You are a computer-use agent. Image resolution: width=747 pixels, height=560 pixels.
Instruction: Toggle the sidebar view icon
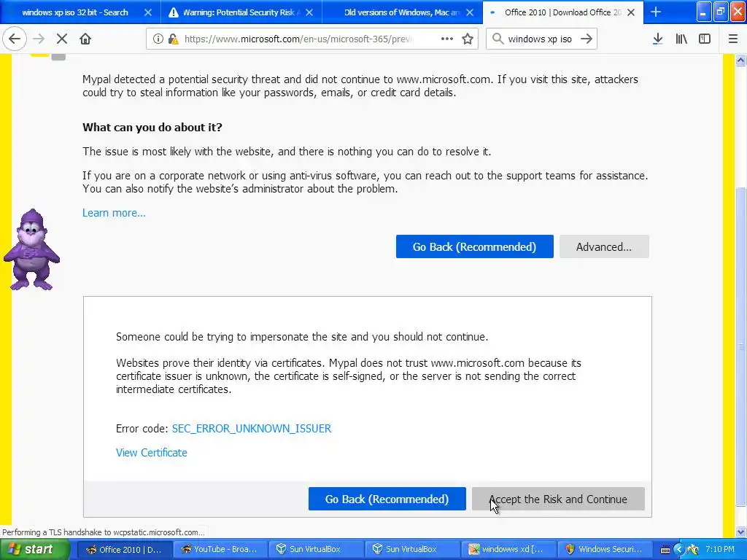705,39
